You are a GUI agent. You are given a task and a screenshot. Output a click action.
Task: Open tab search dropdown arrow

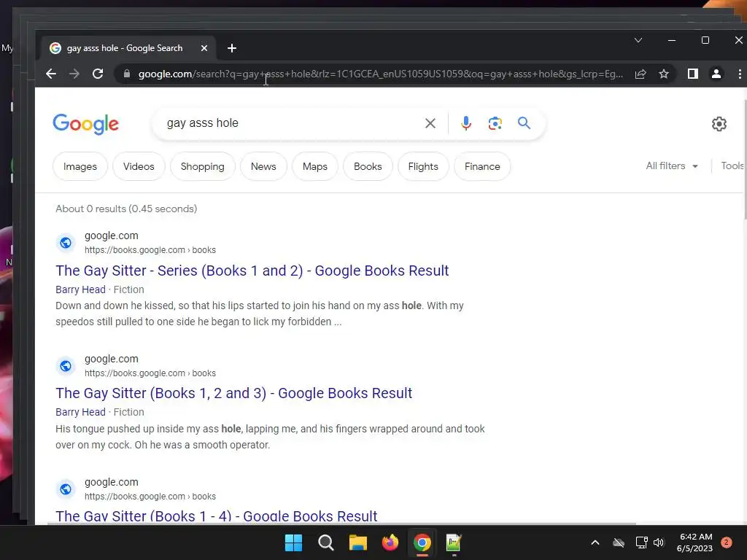tap(638, 41)
